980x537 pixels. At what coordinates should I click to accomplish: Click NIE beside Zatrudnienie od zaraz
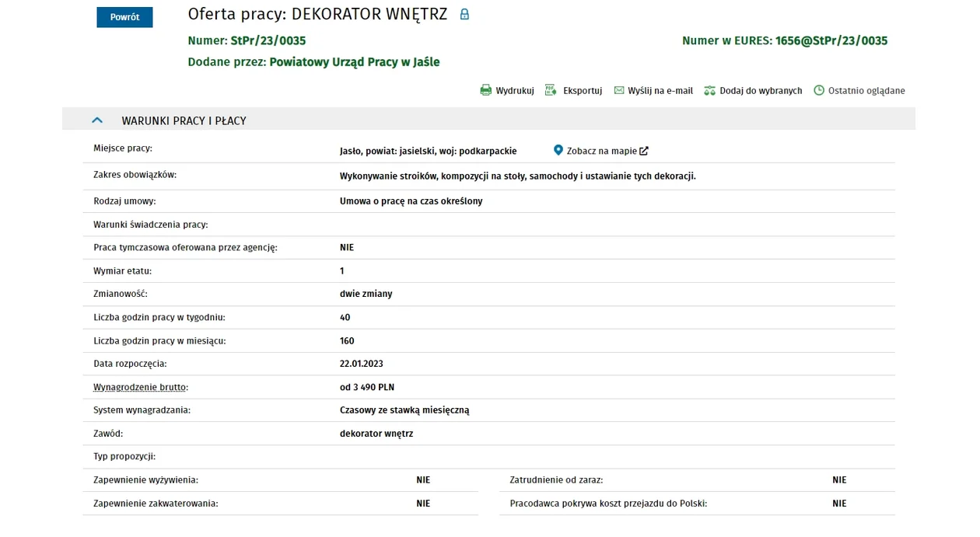(839, 480)
